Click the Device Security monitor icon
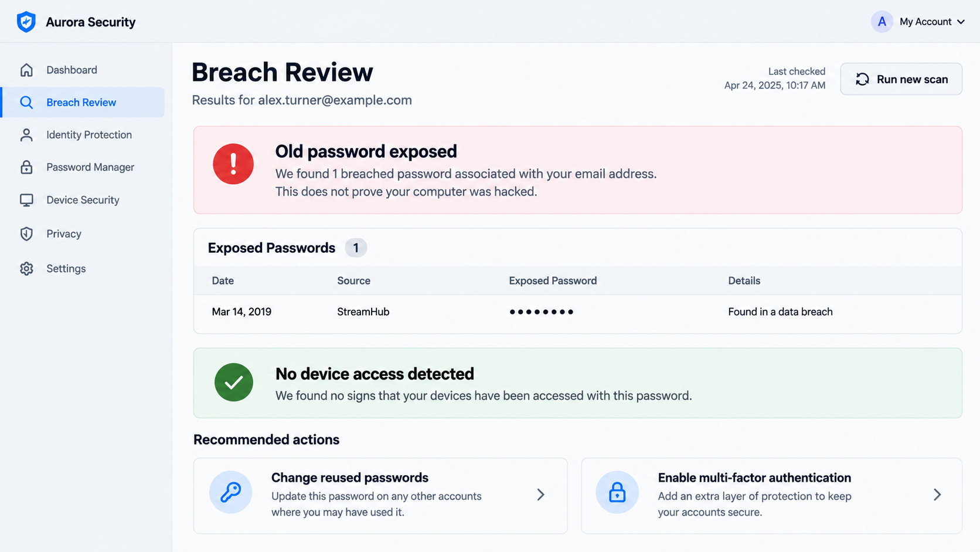 [x=26, y=200]
